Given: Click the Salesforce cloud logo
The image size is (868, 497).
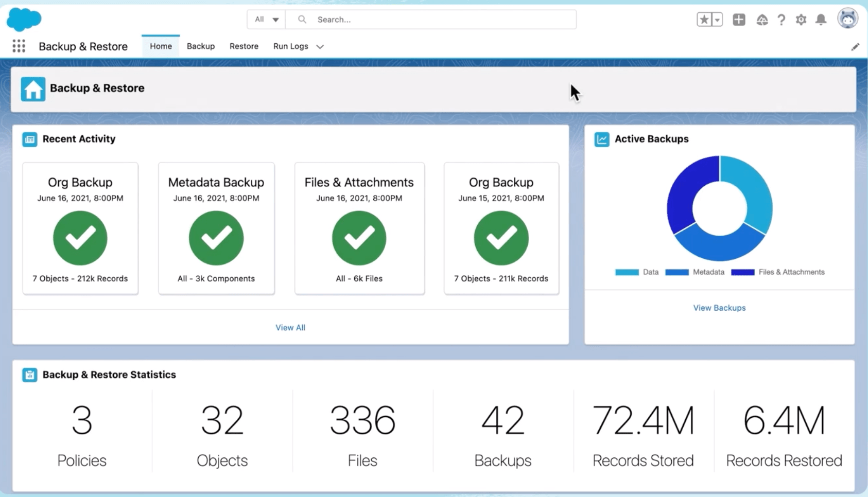Looking at the screenshot, I should 24,20.
